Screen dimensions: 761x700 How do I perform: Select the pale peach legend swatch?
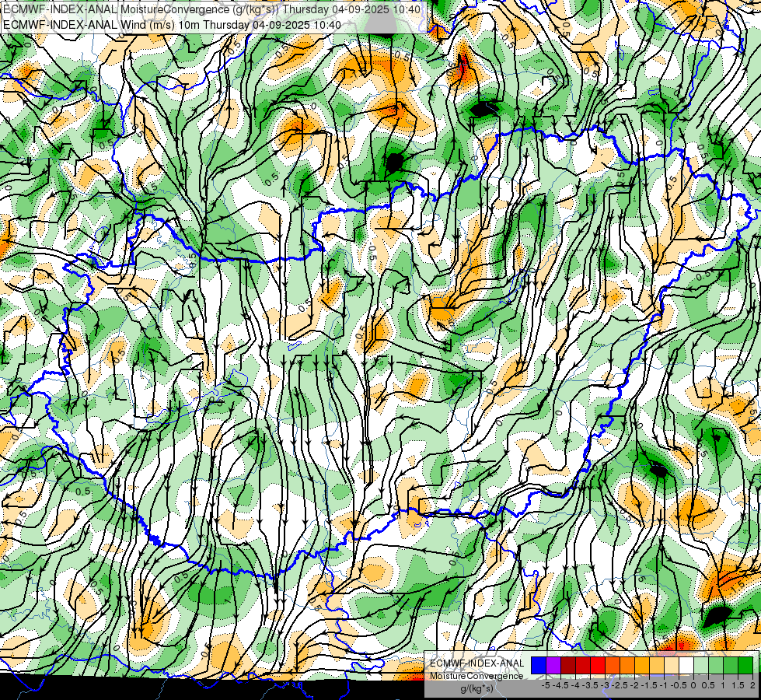point(672,666)
